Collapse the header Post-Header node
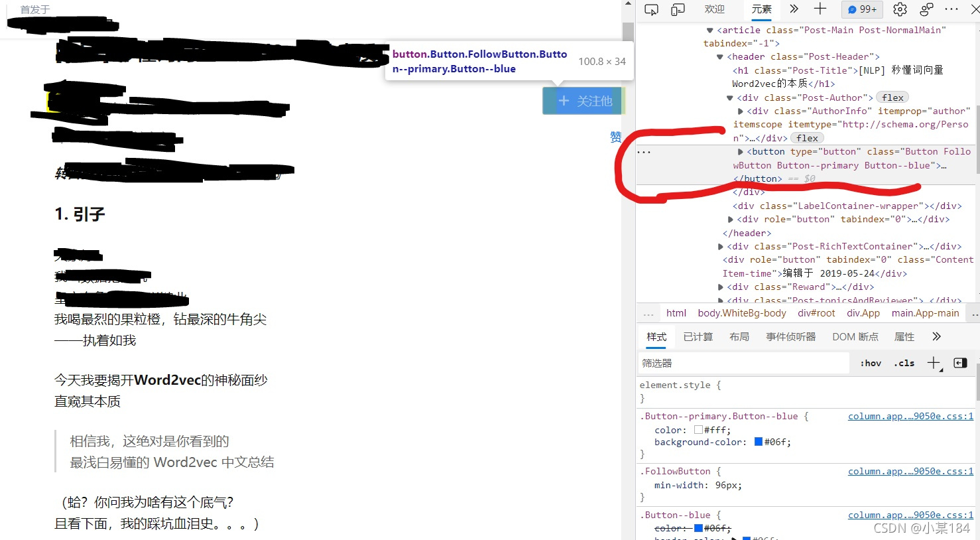The width and height of the screenshot is (980, 540). [720, 57]
